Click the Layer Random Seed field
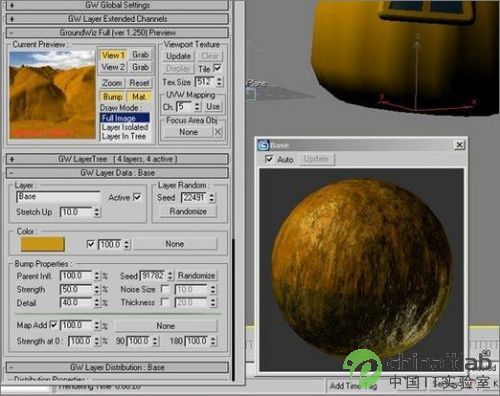 click(x=194, y=197)
